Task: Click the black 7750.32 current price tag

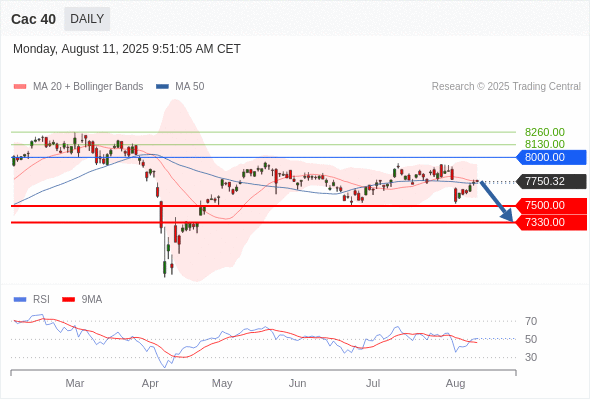Action: click(x=551, y=181)
